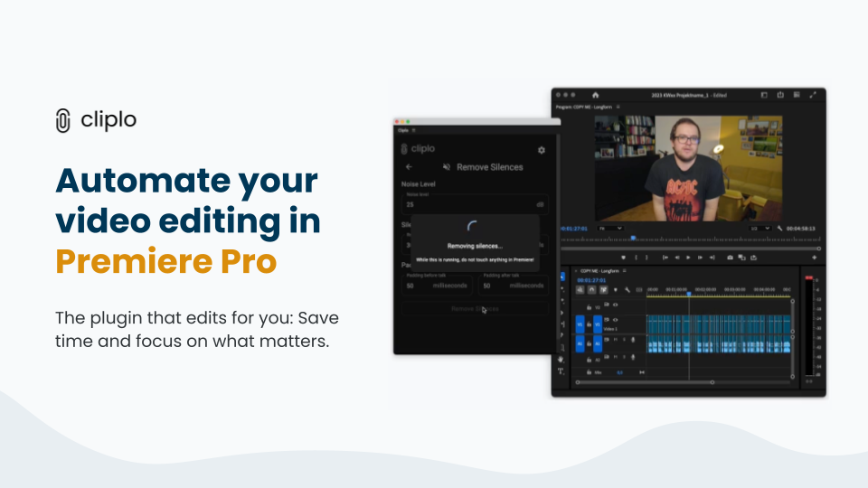Enable voice-over record on A2
The image size is (868, 488).
click(633, 357)
